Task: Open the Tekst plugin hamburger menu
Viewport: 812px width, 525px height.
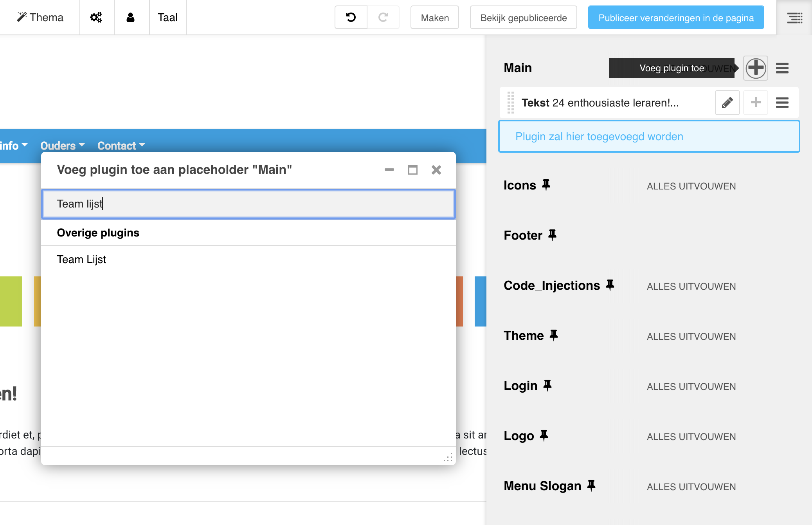Action: point(782,103)
